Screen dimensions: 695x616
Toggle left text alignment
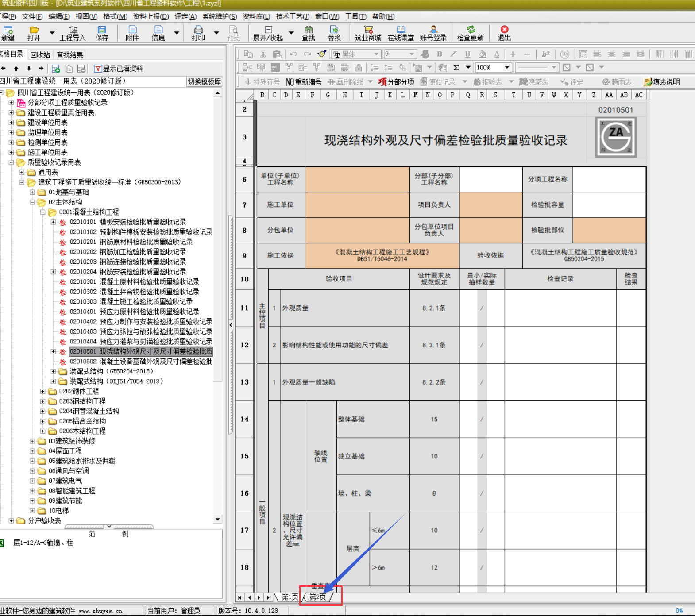[597, 54]
